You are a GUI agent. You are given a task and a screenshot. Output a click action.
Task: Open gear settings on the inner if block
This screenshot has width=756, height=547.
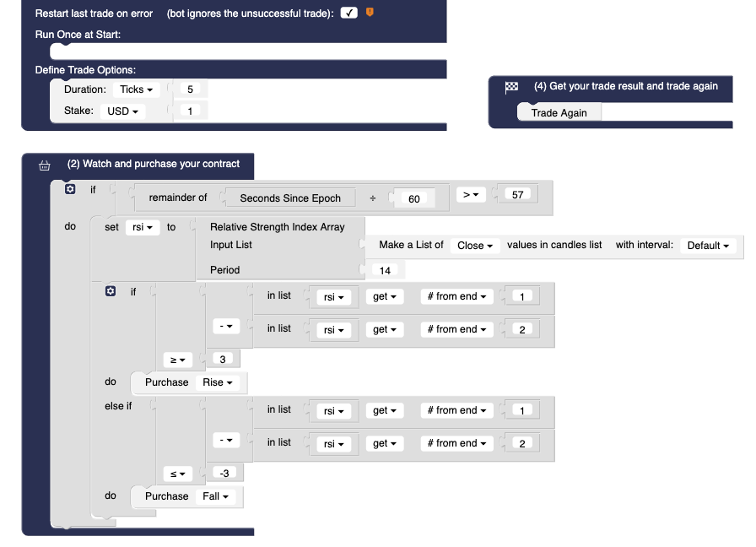tap(111, 291)
